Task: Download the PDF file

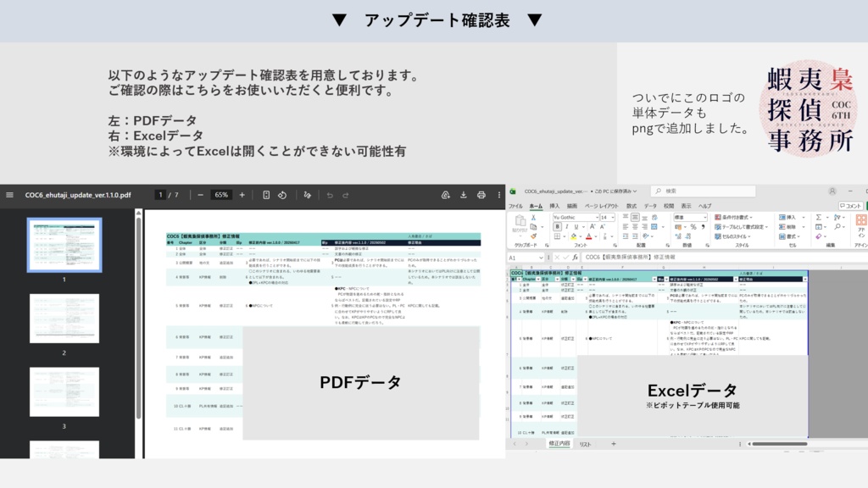Action: click(x=464, y=195)
